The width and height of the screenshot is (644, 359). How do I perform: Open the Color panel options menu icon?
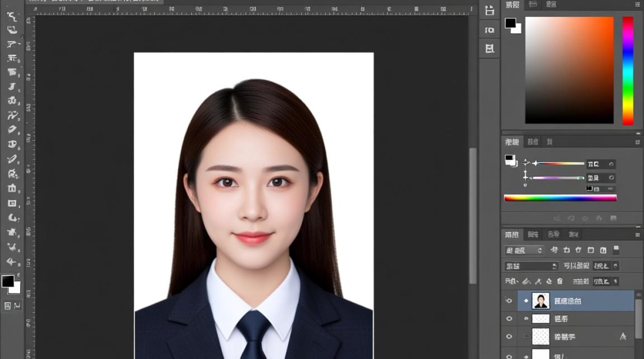(x=638, y=5)
